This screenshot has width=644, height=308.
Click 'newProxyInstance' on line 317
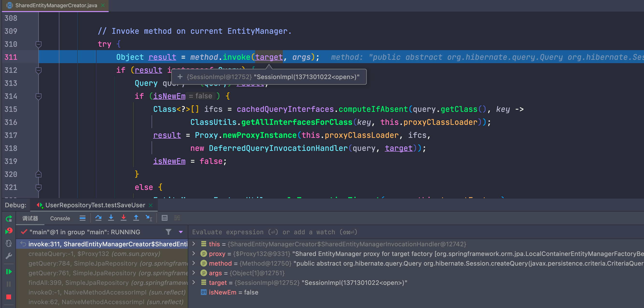[259, 135]
